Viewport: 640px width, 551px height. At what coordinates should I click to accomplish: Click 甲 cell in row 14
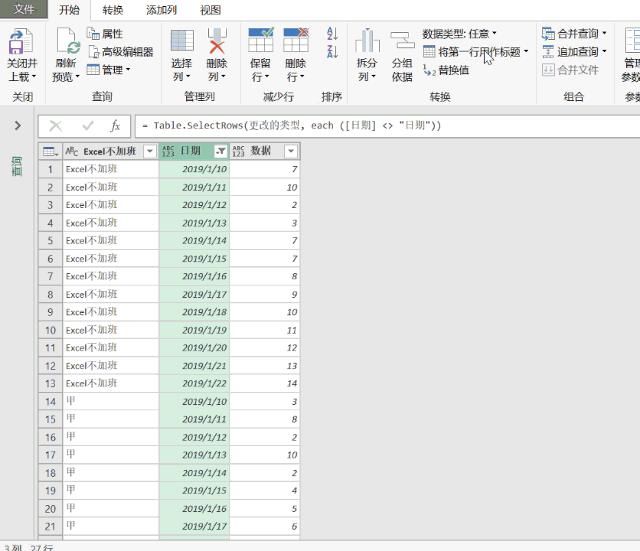[x=111, y=402]
